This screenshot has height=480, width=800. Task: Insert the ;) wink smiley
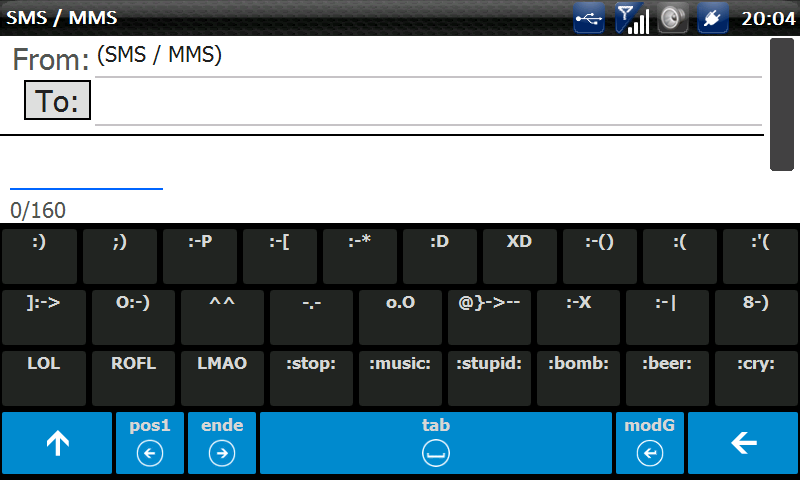point(119,256)
